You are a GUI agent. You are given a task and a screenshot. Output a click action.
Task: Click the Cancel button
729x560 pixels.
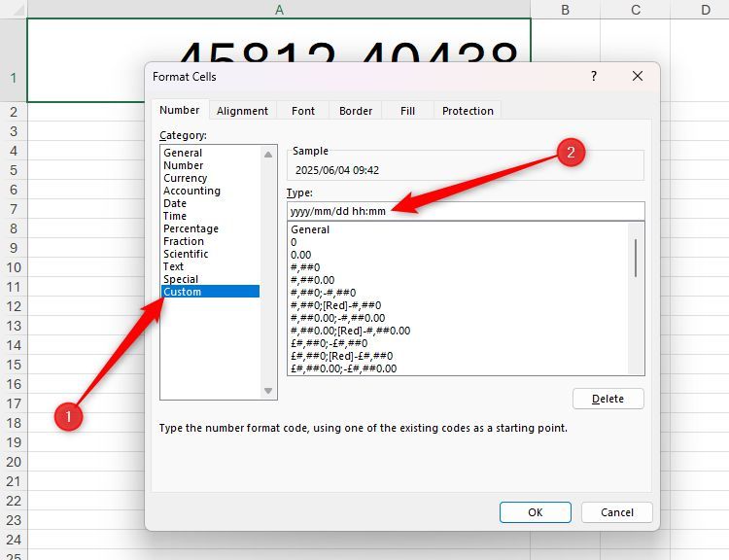pyautogui.click(x=617, y=512)
